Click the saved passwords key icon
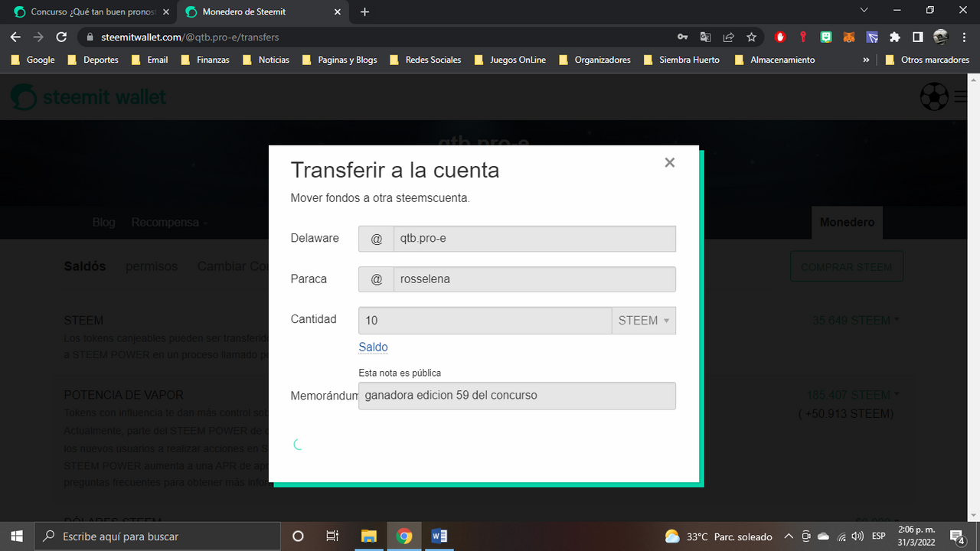 pos(683,37)
